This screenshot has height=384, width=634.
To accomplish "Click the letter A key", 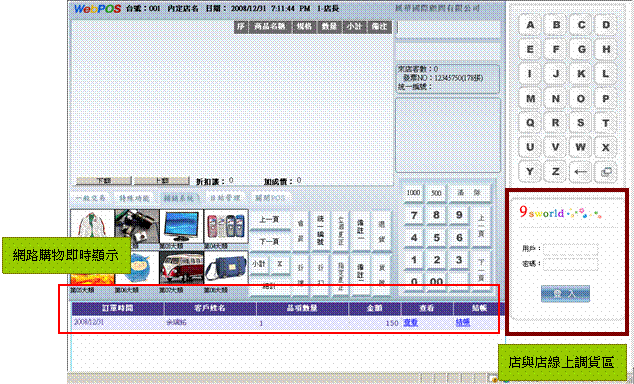I will (530, 25).
